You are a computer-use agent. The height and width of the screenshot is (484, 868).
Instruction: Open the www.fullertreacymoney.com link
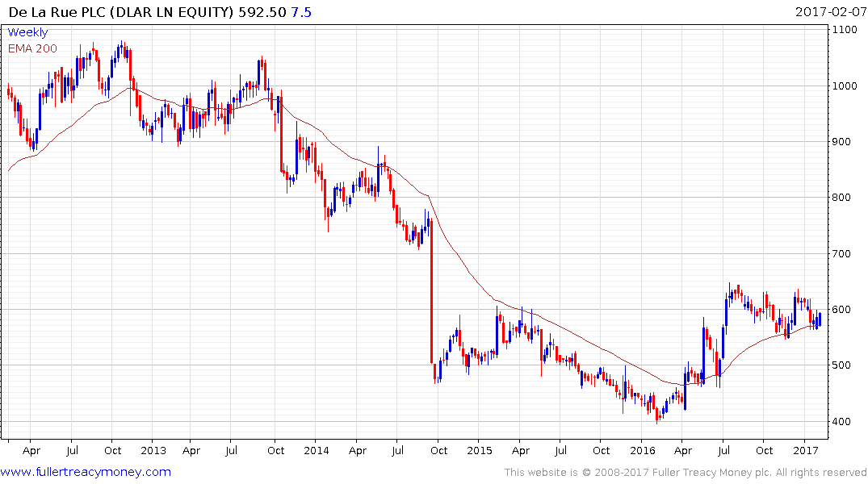click(86, 472)
